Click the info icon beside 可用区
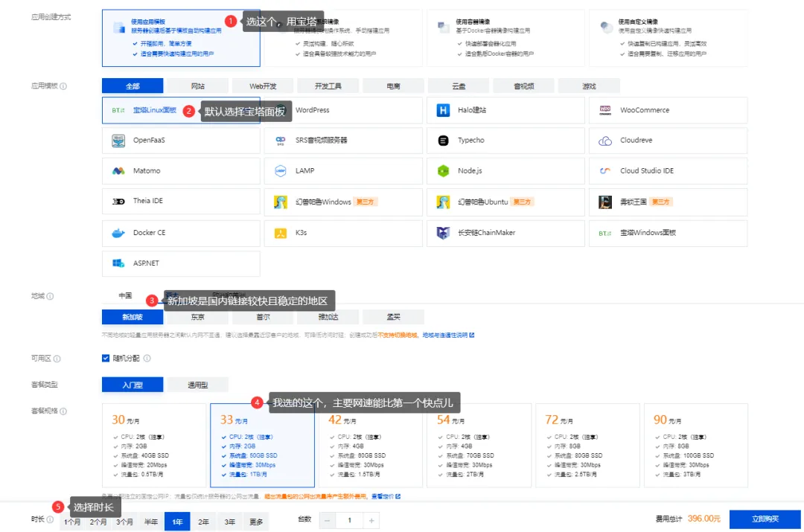Screen dimensions: 804x532 pyautogui.click(x=57, y=359)
